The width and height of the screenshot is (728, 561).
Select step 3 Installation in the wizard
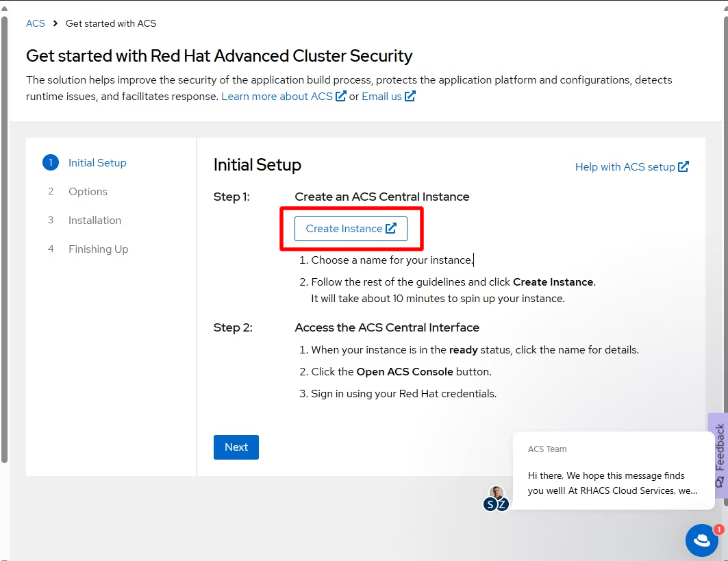[95, 220]
